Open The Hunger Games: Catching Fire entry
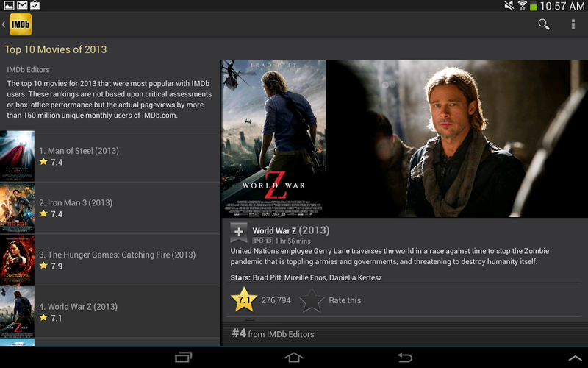Image resolution: width=588 pixels, height=368 pixels. [110, 261]
